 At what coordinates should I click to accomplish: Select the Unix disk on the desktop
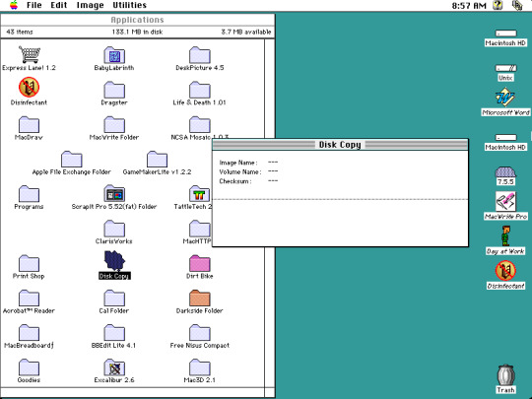pyautogui.click(x=505, y=68)
